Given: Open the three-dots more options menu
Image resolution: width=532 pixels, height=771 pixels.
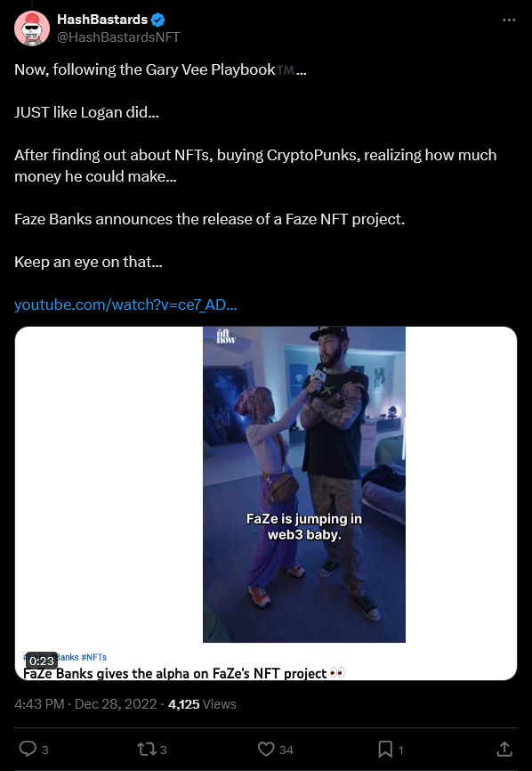Looking at the screenshot, I should point(509,20).
